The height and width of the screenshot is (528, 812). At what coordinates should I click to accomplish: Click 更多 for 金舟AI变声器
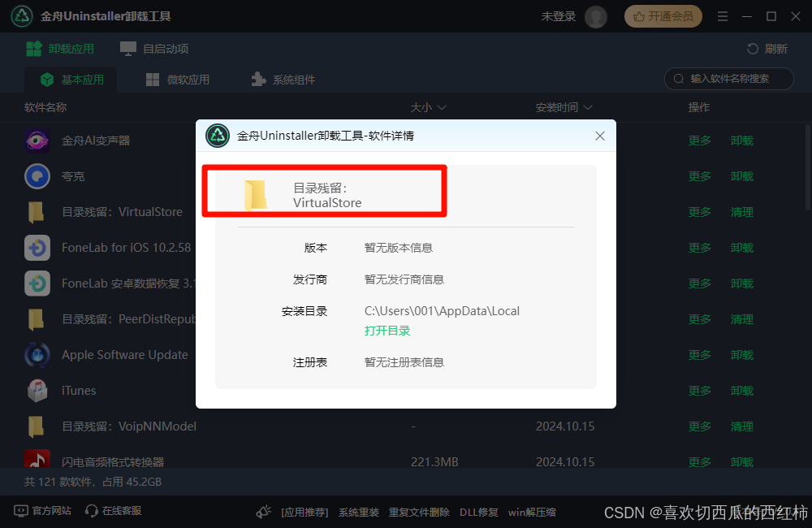[x=700, y=141]
